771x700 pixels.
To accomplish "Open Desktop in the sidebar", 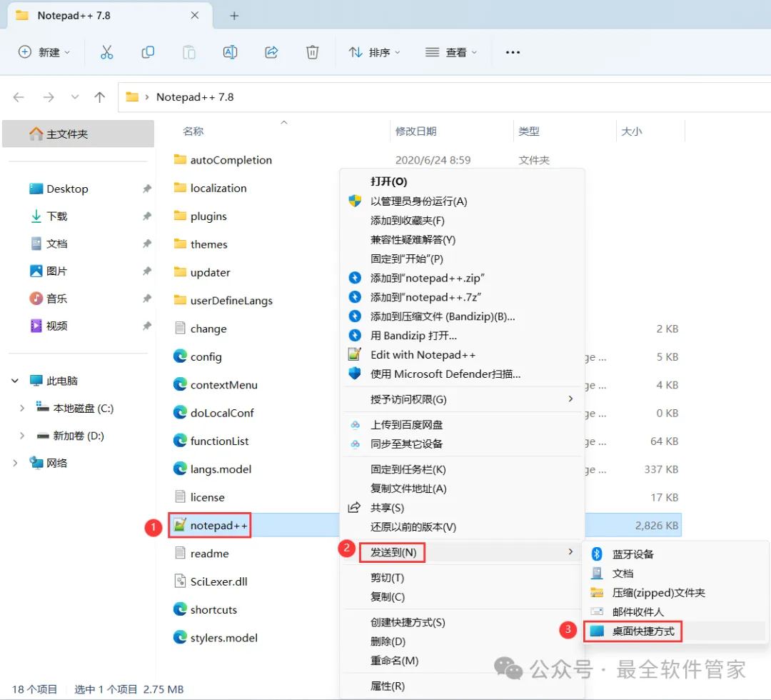I will click(67, 189).
